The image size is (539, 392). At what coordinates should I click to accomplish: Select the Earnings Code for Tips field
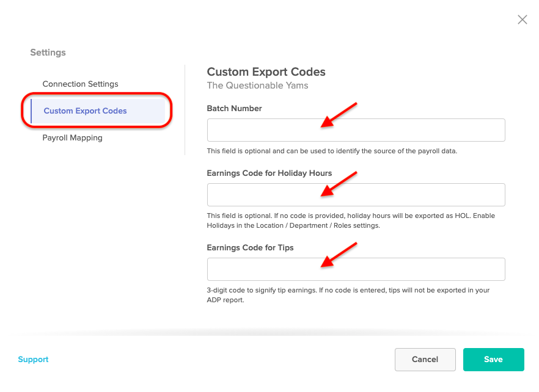coord(356,269)
